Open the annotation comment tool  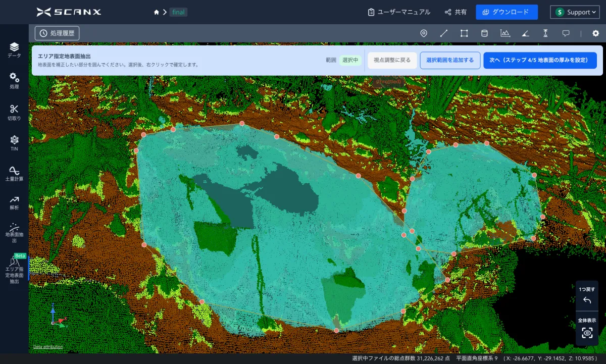(566, 33)
